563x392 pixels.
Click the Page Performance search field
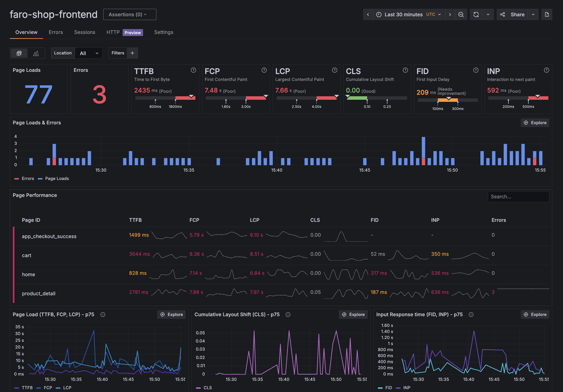tap(518, 196)
